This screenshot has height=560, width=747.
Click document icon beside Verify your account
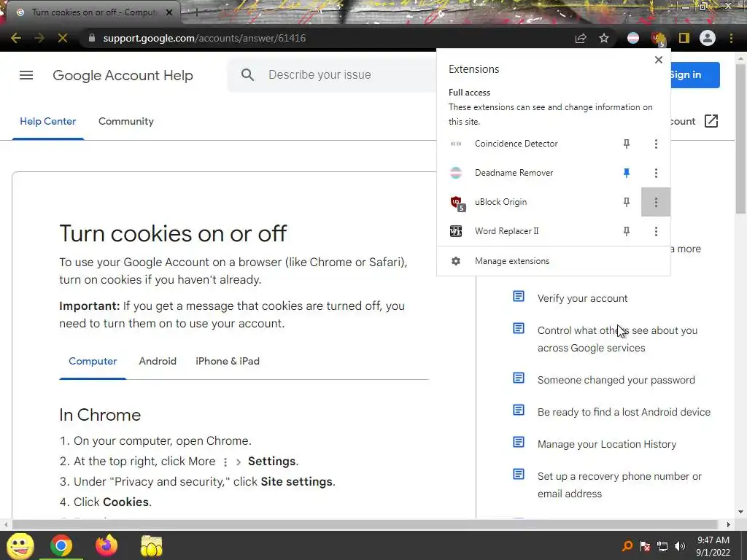tap(519, 296)
